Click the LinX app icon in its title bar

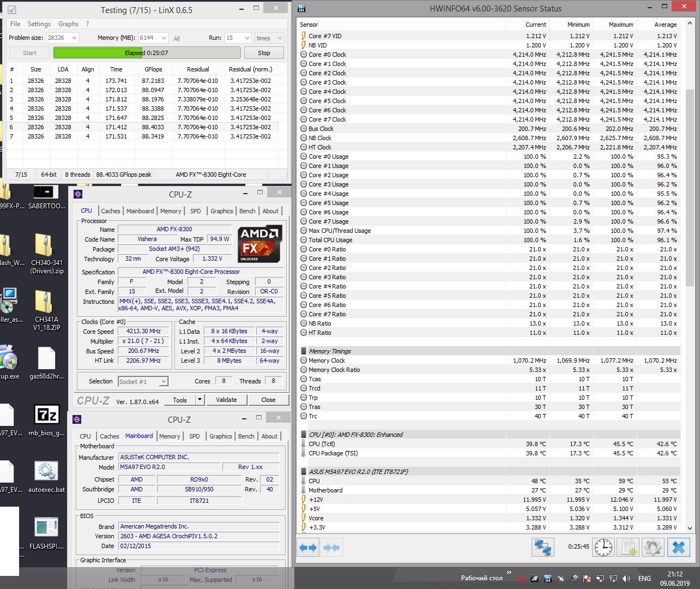[11, 10]
